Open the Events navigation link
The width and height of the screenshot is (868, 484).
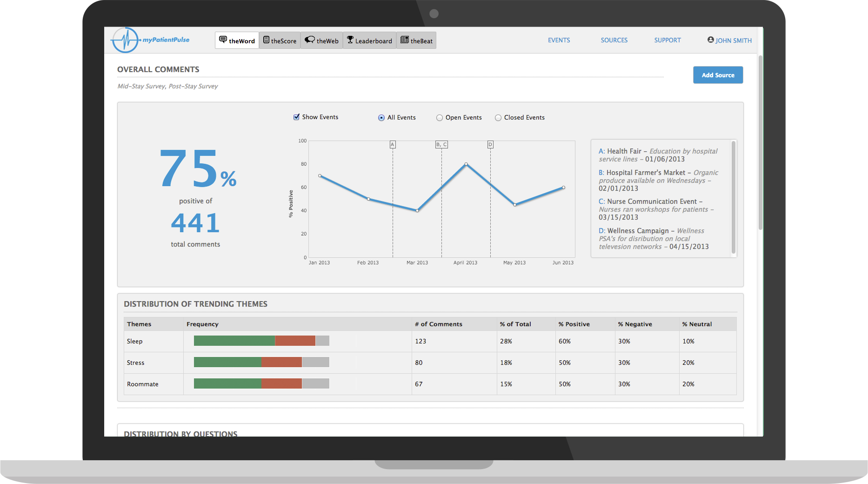pyautogui.click(x=559, y=40)
